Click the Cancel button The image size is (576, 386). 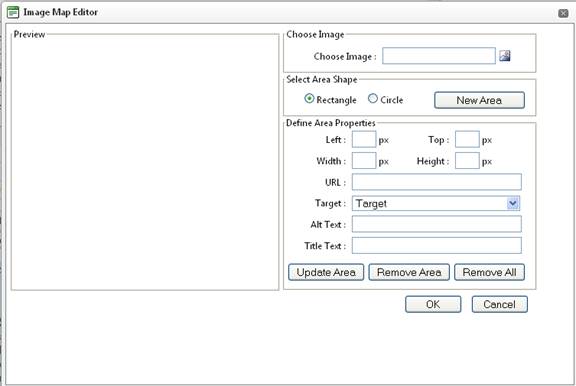(x=500, y=304)
